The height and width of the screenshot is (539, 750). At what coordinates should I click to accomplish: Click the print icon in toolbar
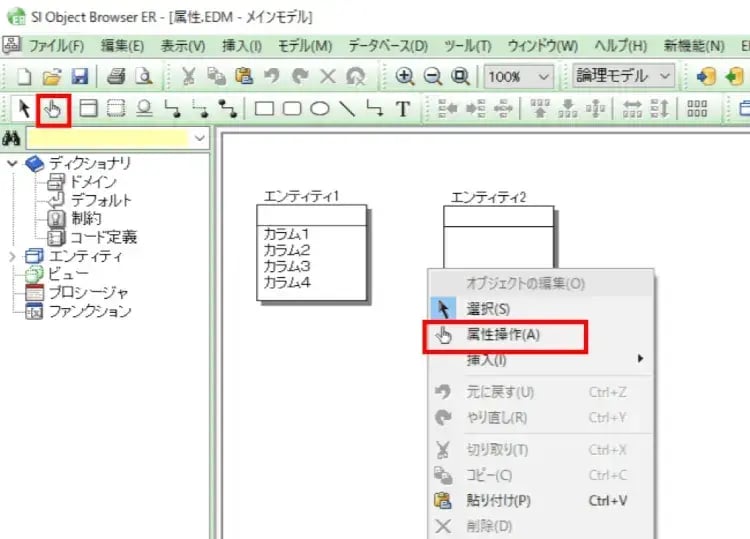pos(117,76)
